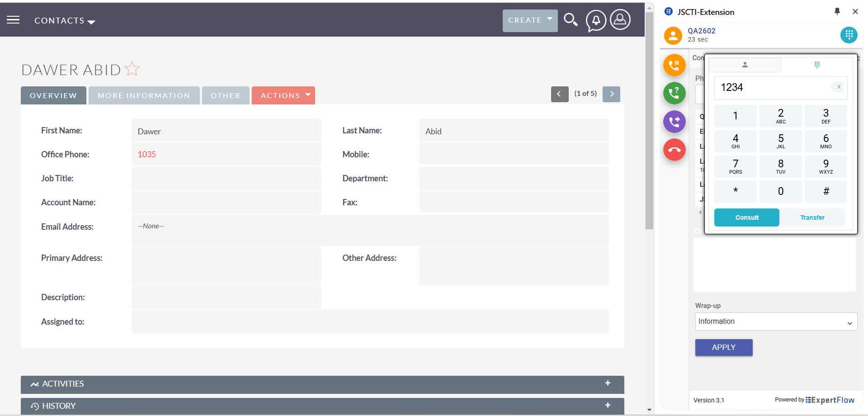Open the dialpad from the blue keypad icon
868x416 pixels.
click(x=849, y=35)
